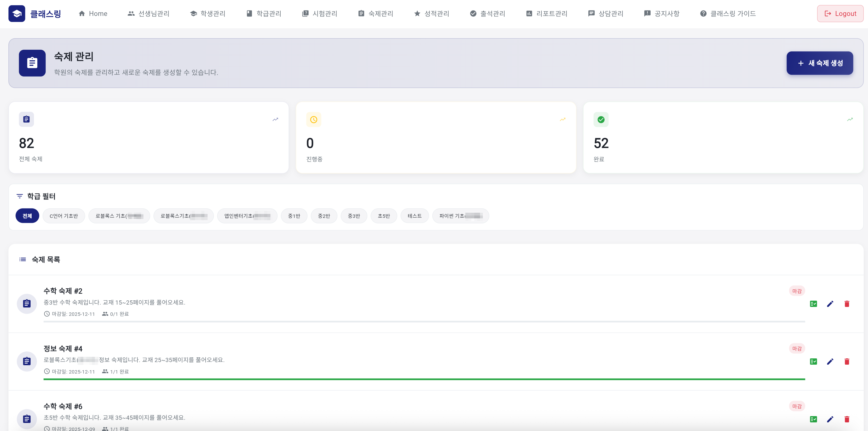The width and height of the screenshot is (868, 431).
Task: Click the 학급 필터 filter icon
Action: tap(20, 196)
